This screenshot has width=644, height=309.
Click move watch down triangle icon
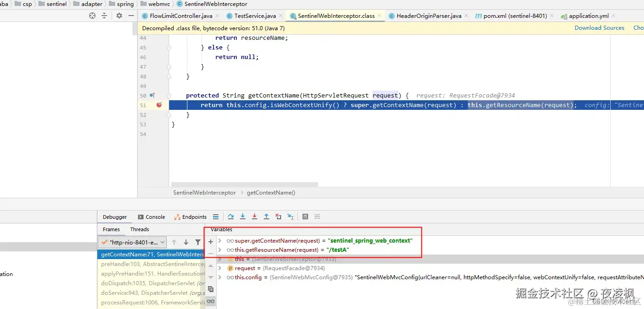[x=211, y=277]
